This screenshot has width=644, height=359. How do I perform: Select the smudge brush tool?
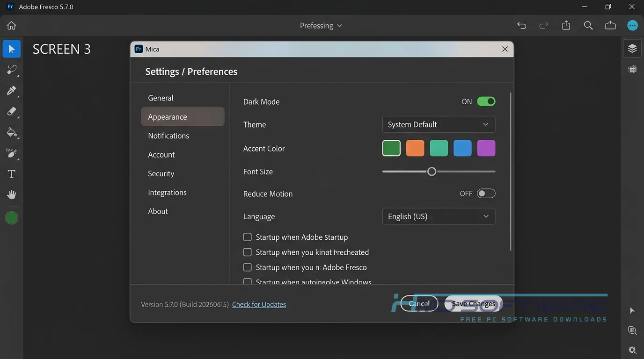(x=12, y=153)
